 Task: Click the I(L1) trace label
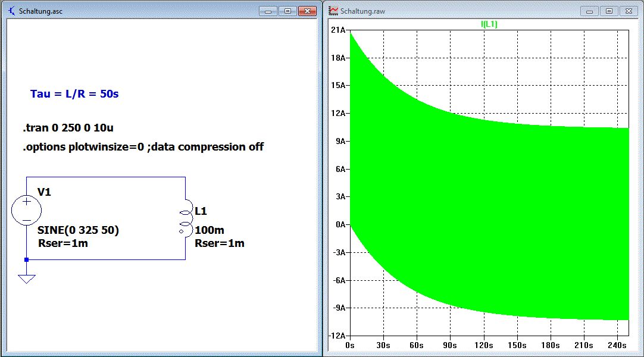(489, 24)
